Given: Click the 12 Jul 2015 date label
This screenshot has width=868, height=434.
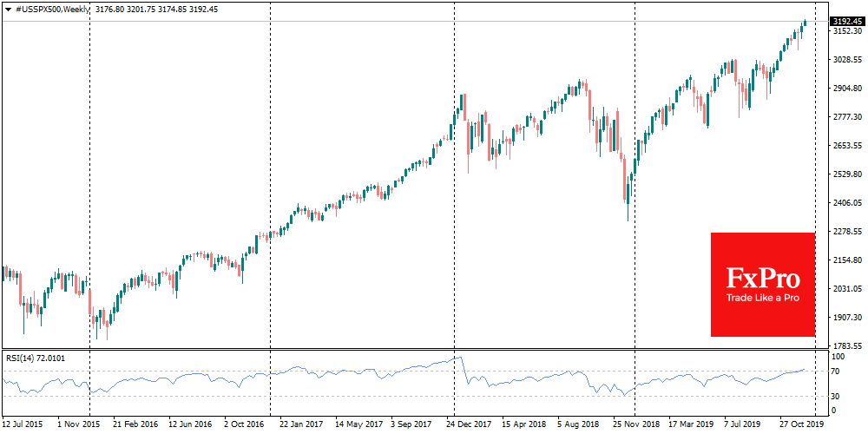Looking at the screenshot, I should coord(24,425).
